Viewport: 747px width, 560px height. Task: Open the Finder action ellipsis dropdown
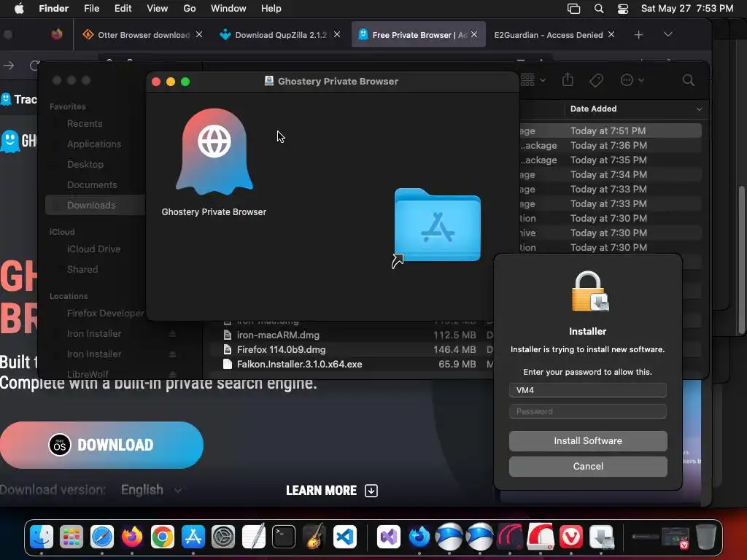(x=632, y=80)
